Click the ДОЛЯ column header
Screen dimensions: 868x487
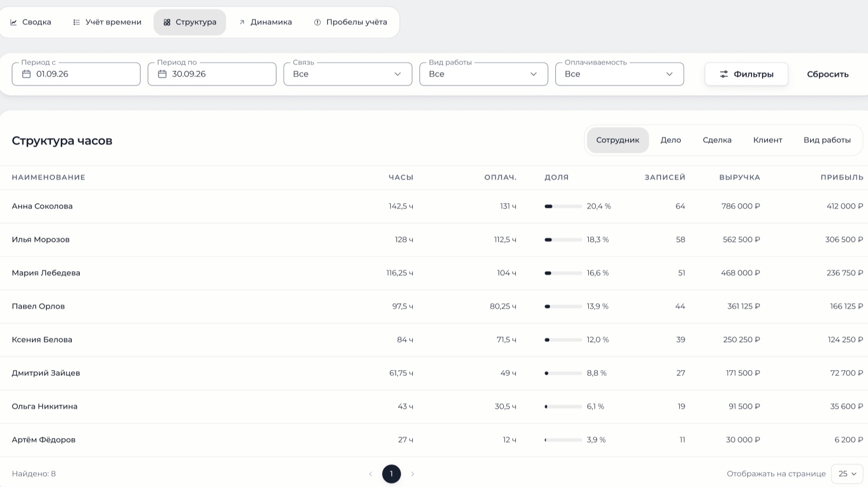556,178
